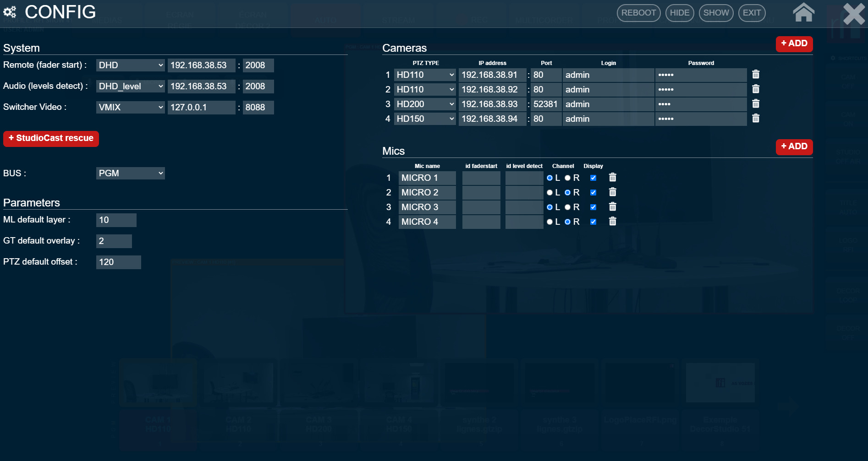Select channel L for MICRO 2
Image resolution: width=868 pixels, height=461 pixels.
[x=549, y=192]
